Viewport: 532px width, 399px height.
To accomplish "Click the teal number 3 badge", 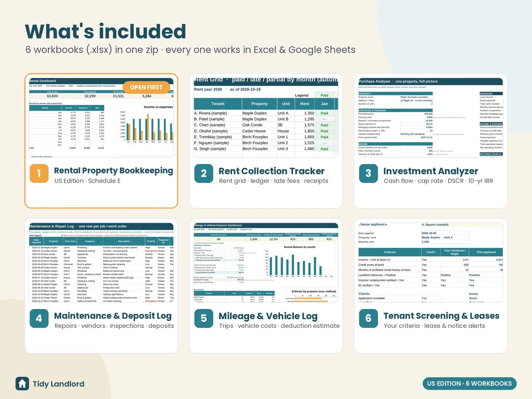I will tap(368, 173).
